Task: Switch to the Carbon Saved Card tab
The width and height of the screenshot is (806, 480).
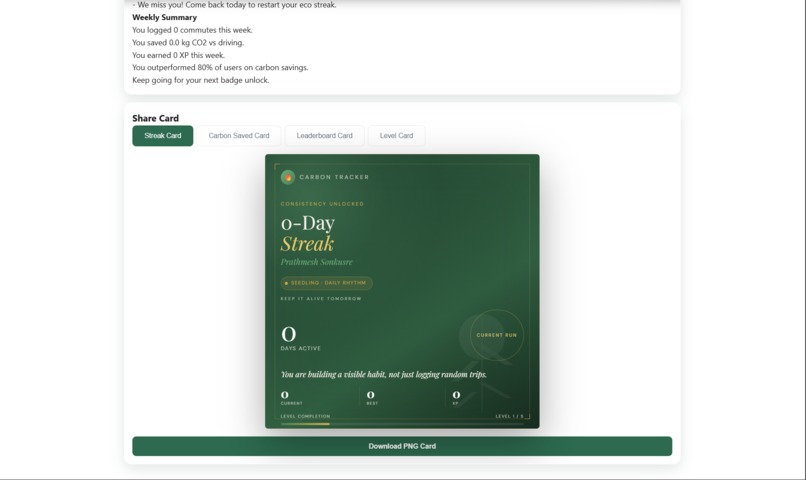Action: click(239, 136)
